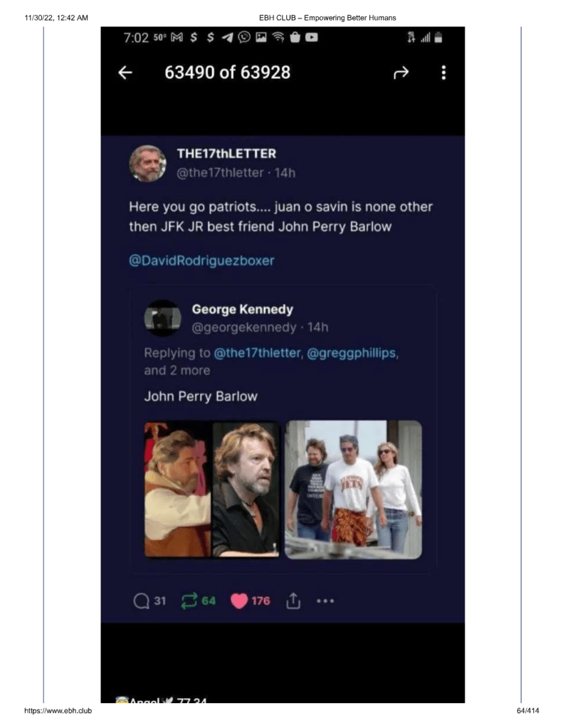Toggle the heart like icon showing 176
Viewport: 563px width, 728px height.
click(239, 601)
